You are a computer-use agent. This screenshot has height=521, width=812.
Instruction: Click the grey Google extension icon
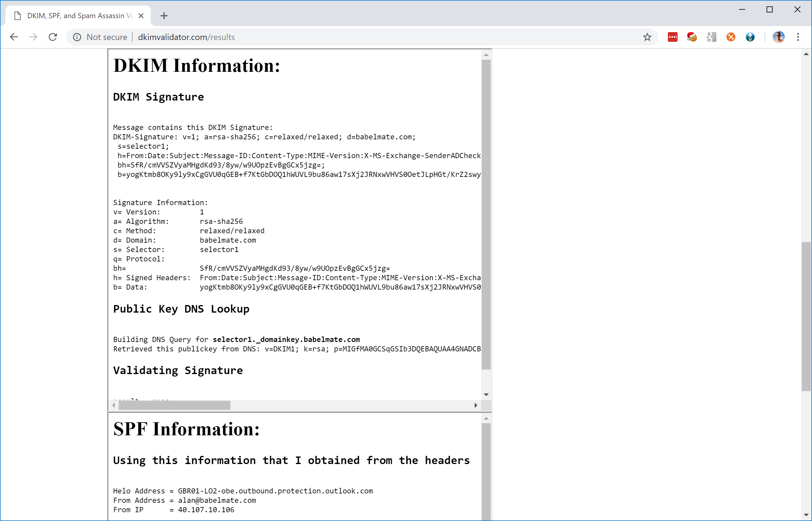(711, 37)
